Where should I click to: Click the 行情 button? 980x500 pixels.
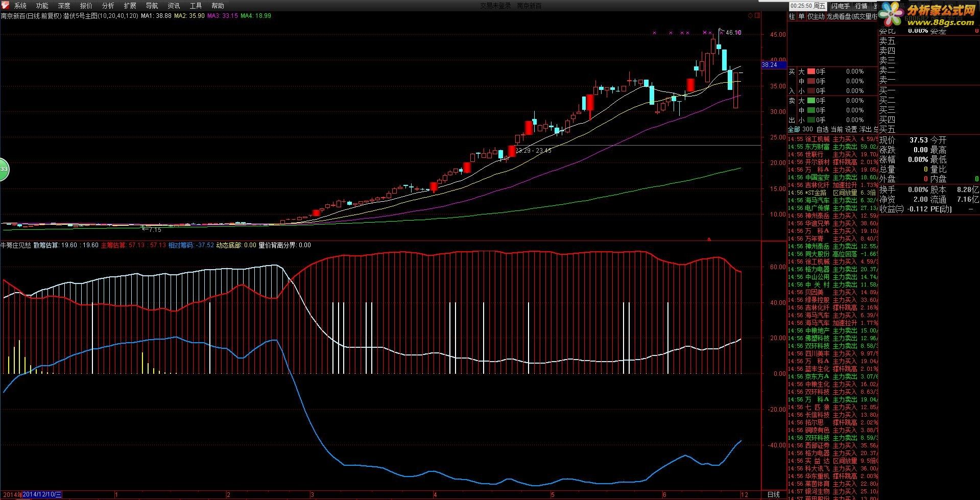(862, 6)
